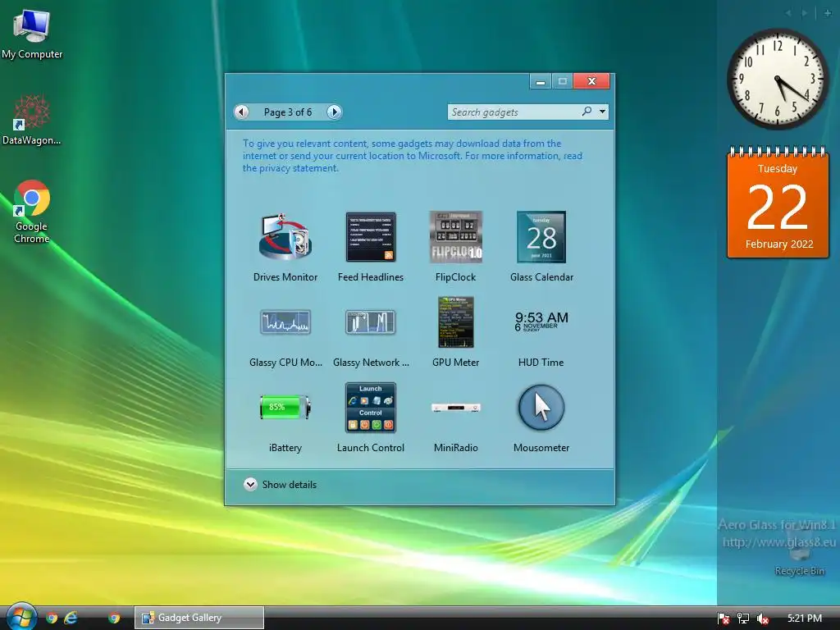Select the Glassy CPU Monitor gadget icon

285,322
